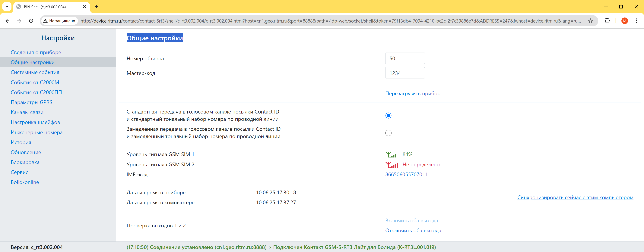Click version text 'c_rt3.002.004' in footer
644x252 pixels.
[47, 247]
